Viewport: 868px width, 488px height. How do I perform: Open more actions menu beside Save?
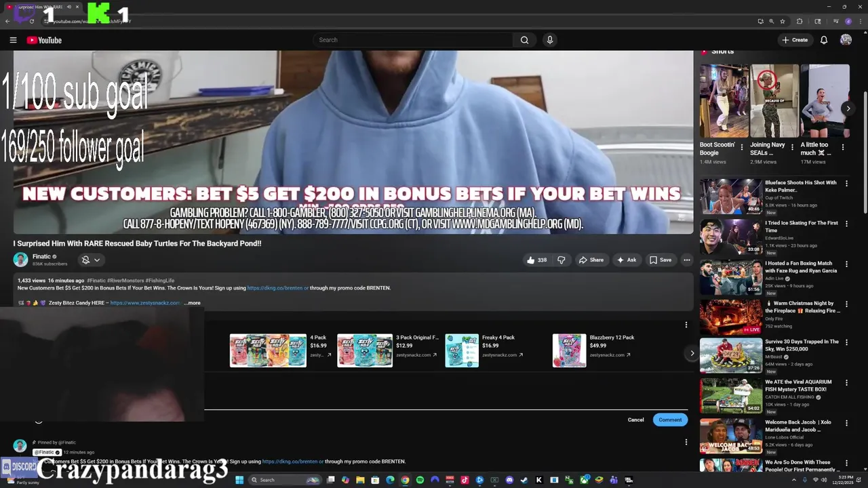(x=686, y=260)
